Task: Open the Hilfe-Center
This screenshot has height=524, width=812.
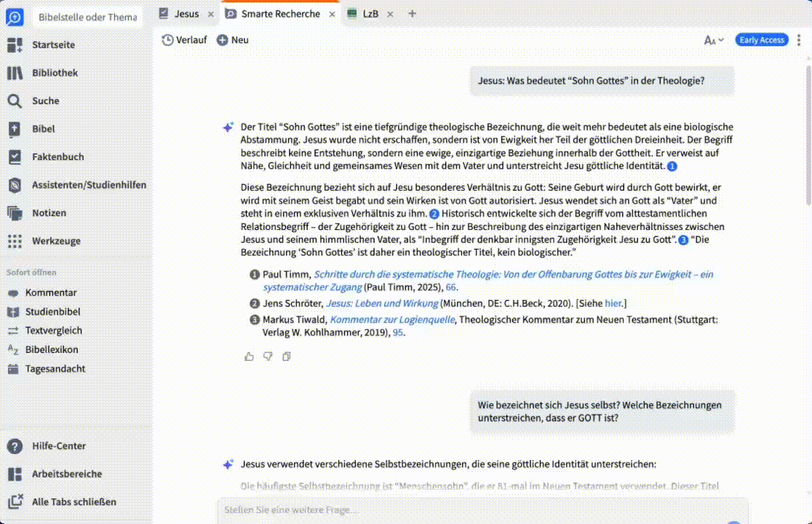Action: (x=58, y=446)
